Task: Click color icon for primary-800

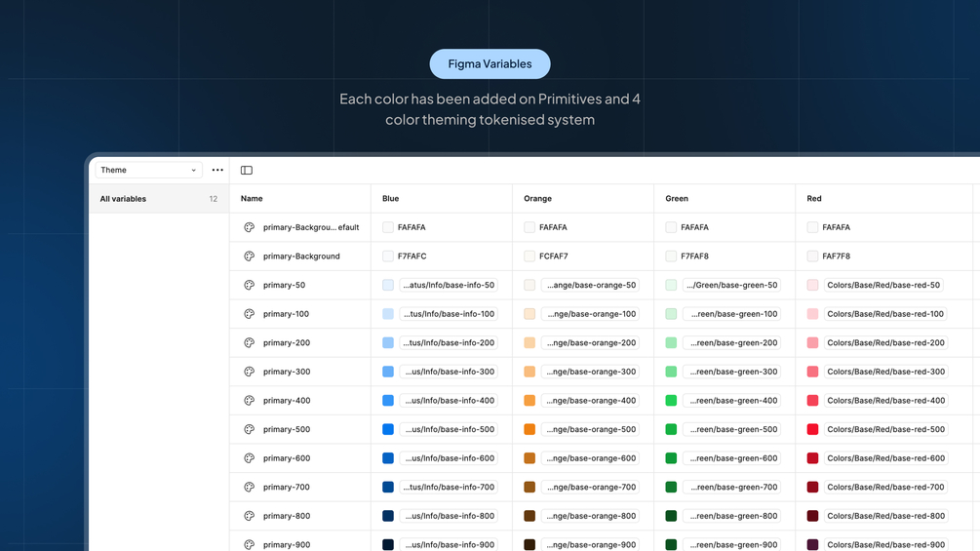Action: coord(250,516)
